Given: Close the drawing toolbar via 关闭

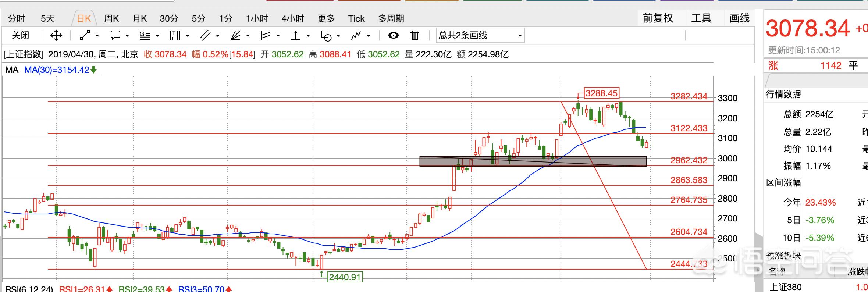Looking at the screenshot, I should tap(20, 35).
